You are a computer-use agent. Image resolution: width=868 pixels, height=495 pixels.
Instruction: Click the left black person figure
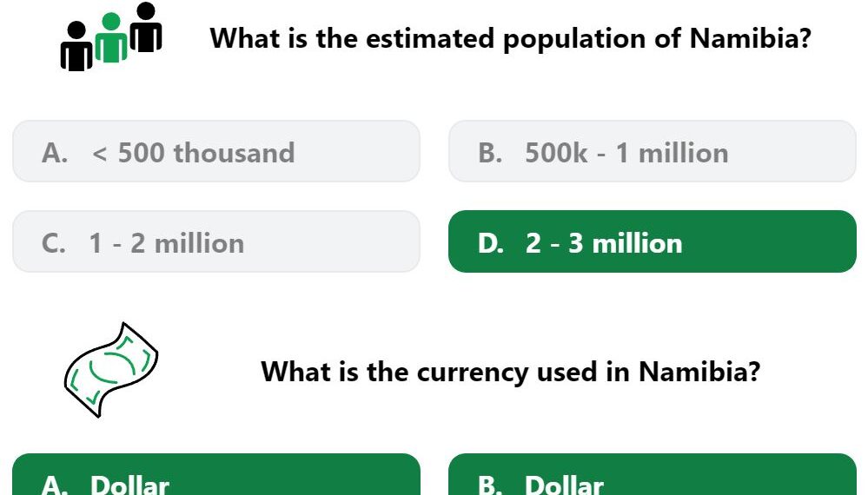tap(76, 46)
